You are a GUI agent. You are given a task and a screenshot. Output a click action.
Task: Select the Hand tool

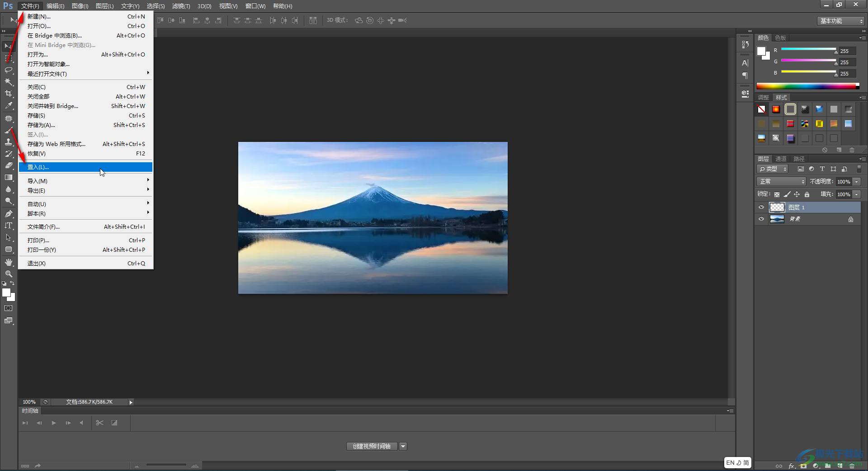pos(8,262)
